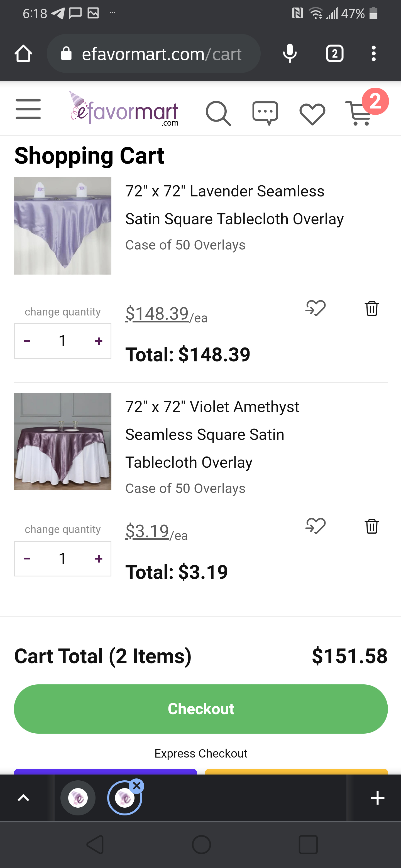Move Violet Amethyst overlay to wishlist
This screenshot has height=868, width=401.
[315, 526]
